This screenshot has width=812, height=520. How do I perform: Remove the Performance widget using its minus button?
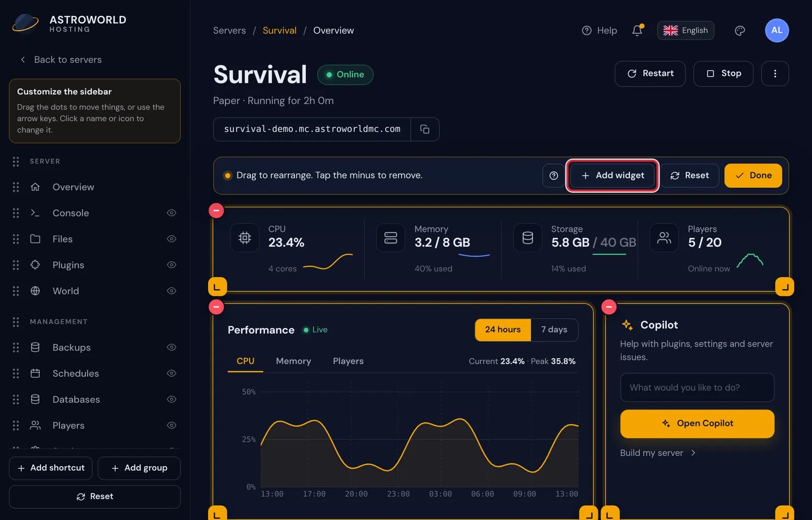point(216,307)
